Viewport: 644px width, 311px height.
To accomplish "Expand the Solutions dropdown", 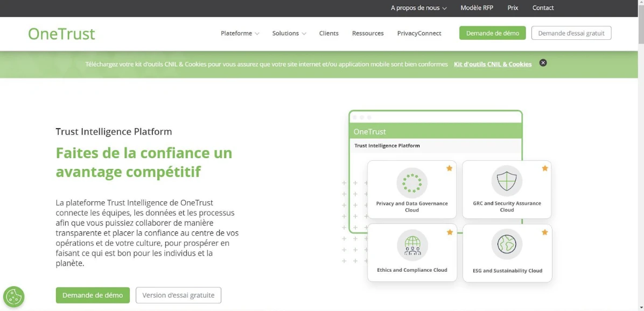I will (x=289, y=33).
